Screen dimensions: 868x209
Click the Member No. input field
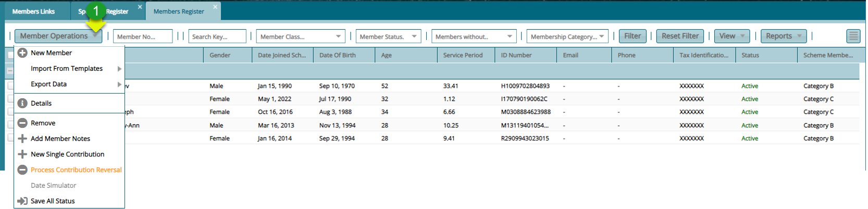143,36
